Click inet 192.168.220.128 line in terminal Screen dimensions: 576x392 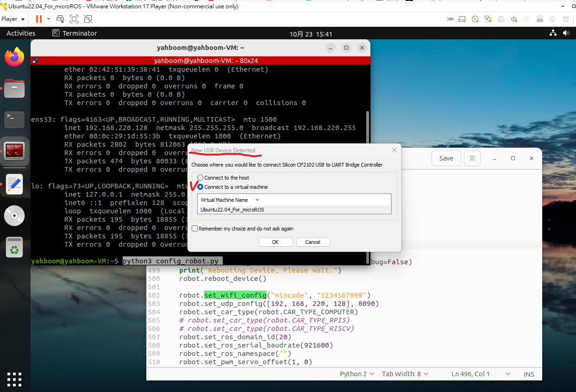coord(210,128)
